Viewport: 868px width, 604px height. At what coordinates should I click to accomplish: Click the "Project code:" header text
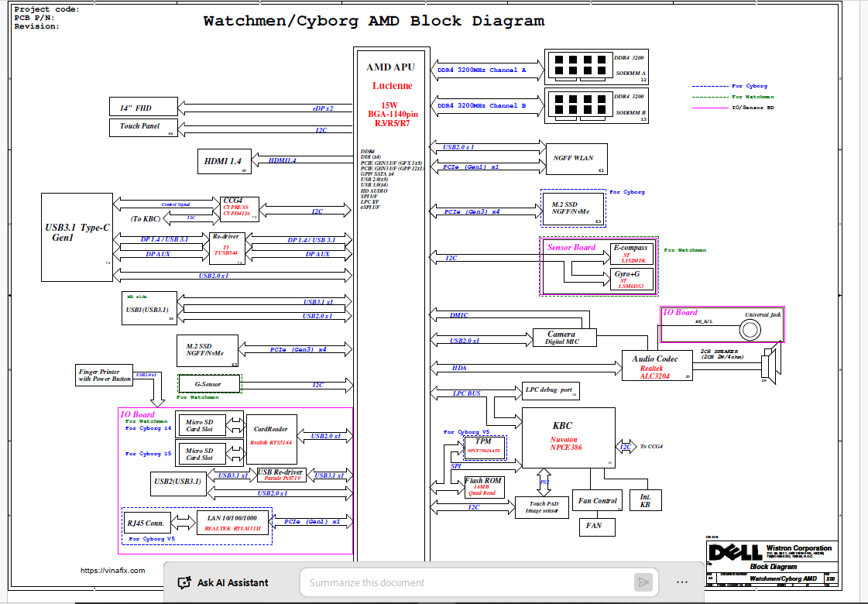click(x=46, y=9)
